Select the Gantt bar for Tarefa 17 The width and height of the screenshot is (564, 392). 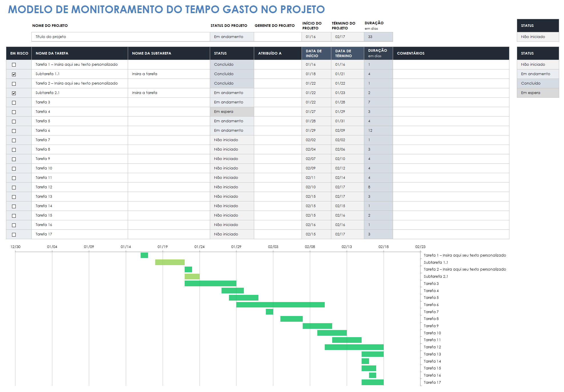372,382
